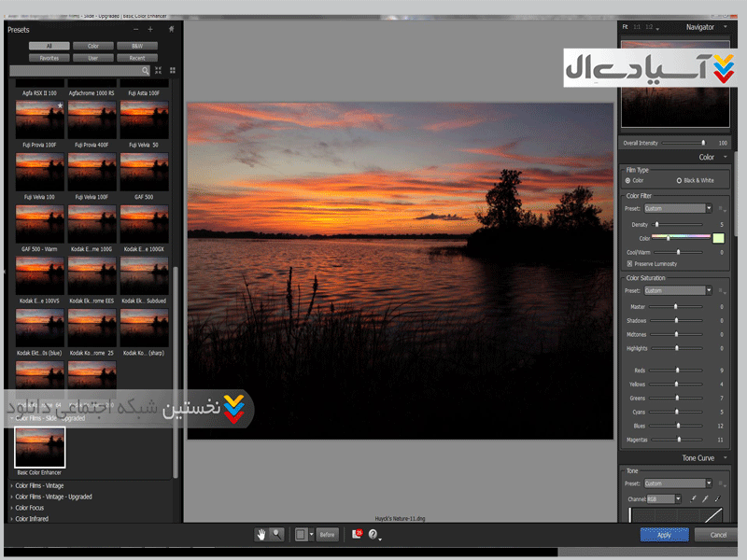The image size is (747, 560).
Task: Click the preview split layout icon
Action: click(x=301, y=535)
